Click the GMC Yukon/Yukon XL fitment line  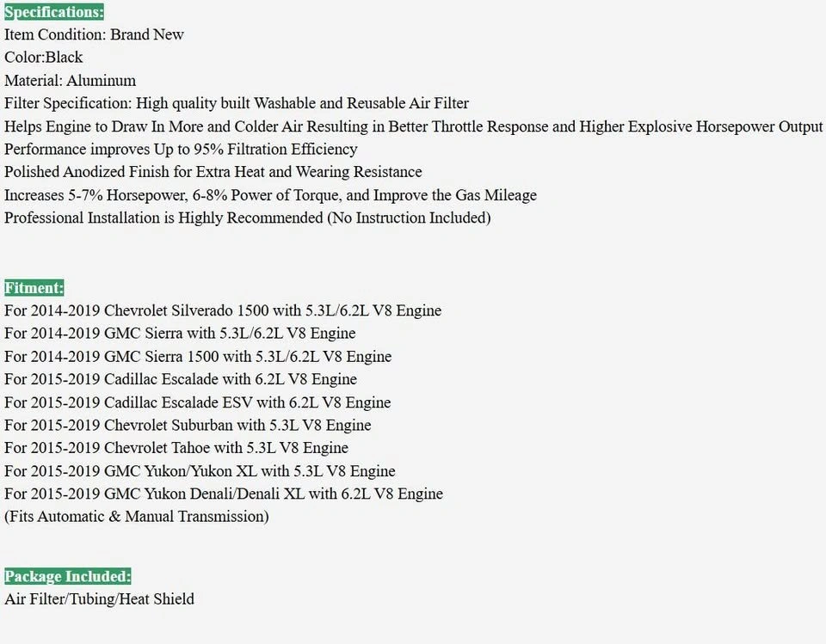[x=200, y=471]
